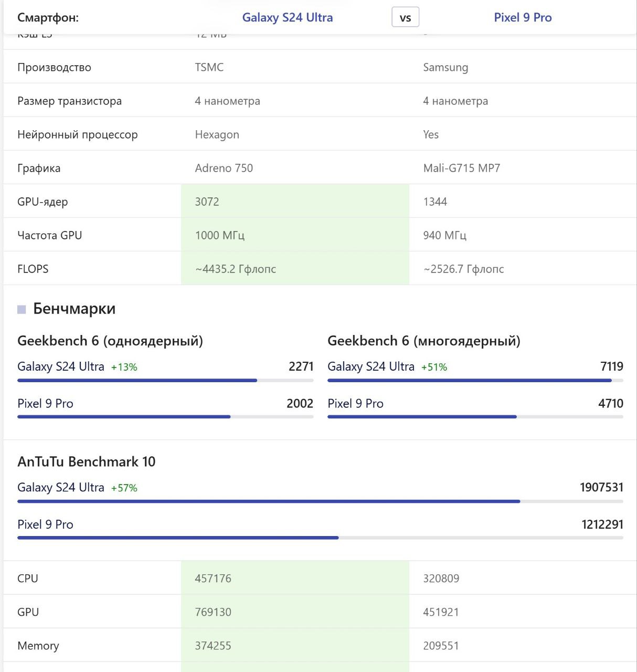Open the Pixel 9 Pro header link
The width and height of the screenshot is (637, 672).
(x=523, y=17)
